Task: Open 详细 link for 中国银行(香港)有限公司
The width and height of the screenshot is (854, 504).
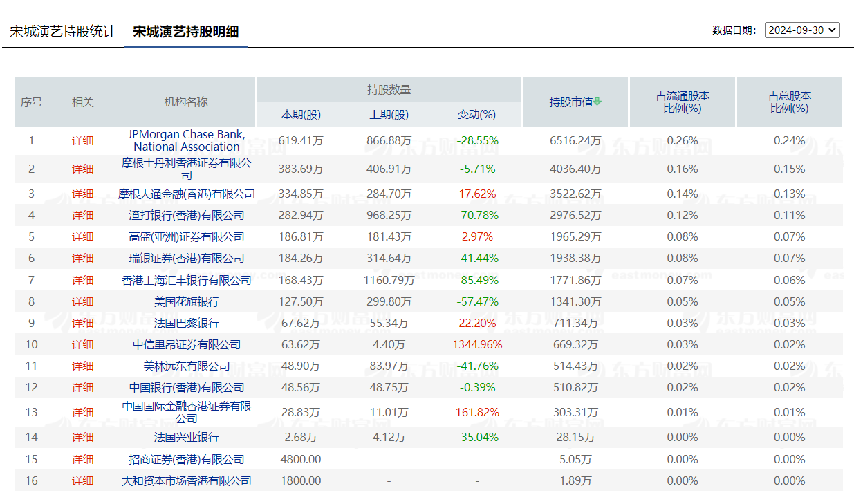Action: point(82,387)
